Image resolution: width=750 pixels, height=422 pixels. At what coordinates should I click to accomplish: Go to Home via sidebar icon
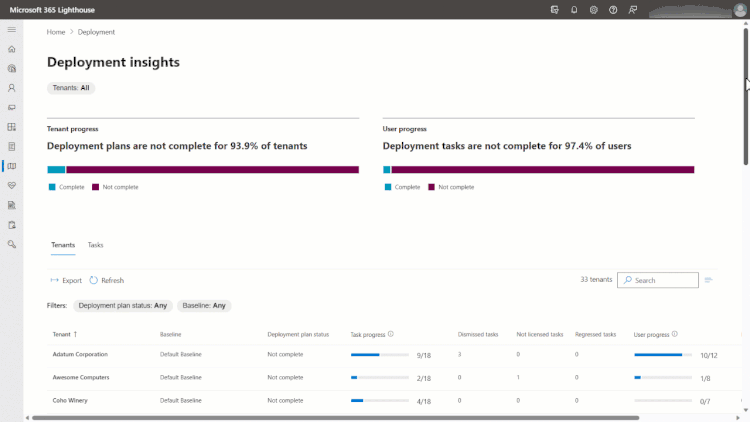[x=11, y=49]
